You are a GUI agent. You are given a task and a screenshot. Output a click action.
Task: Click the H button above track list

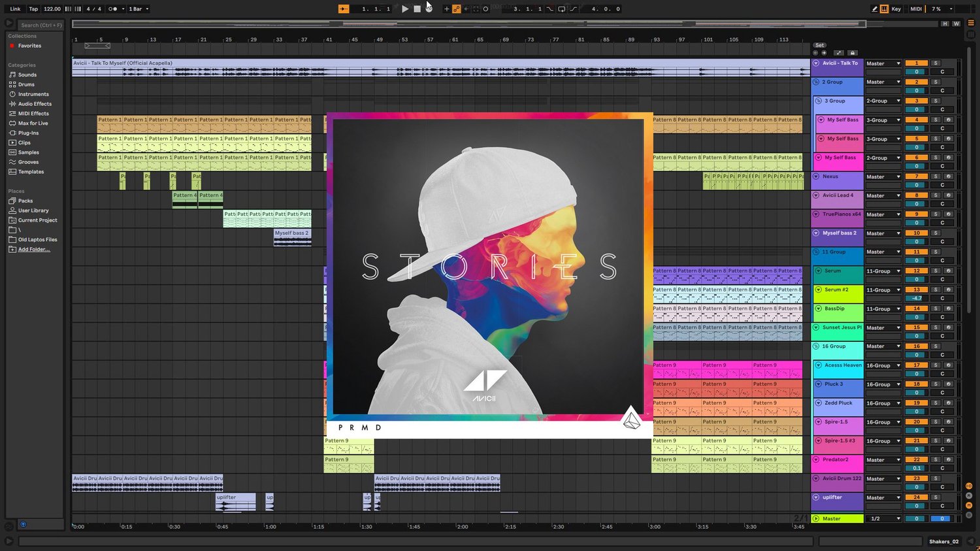945,24
